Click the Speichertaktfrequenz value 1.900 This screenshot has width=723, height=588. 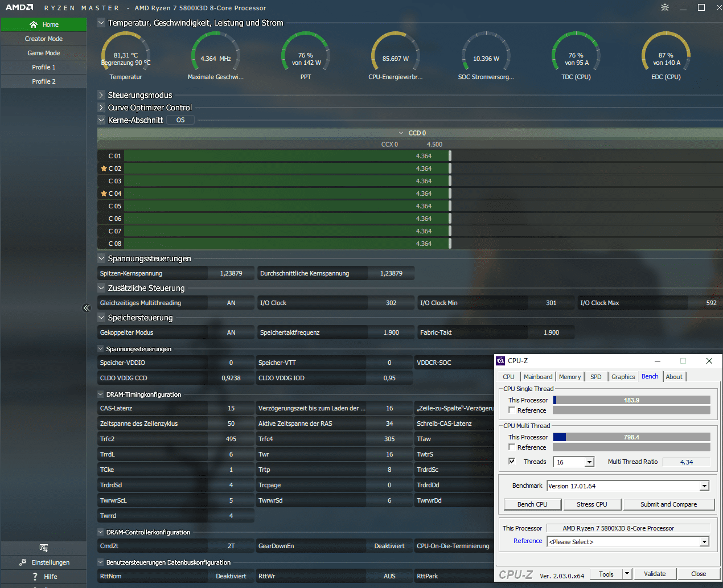click(391, 332)
